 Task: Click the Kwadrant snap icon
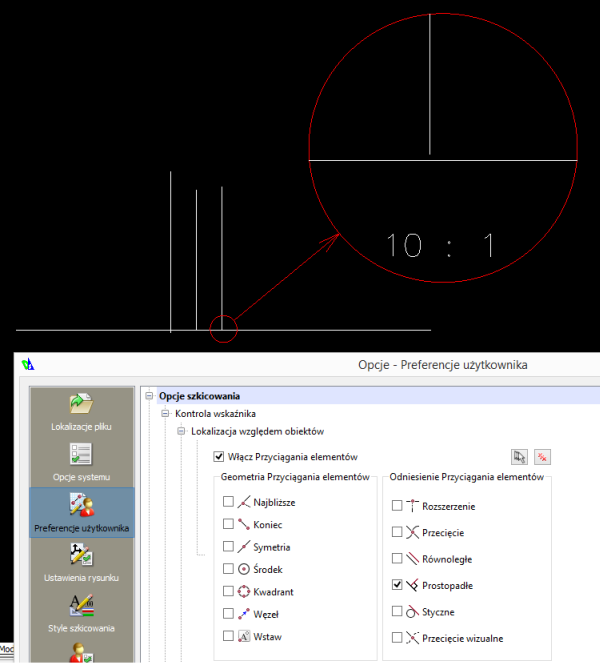244,592
